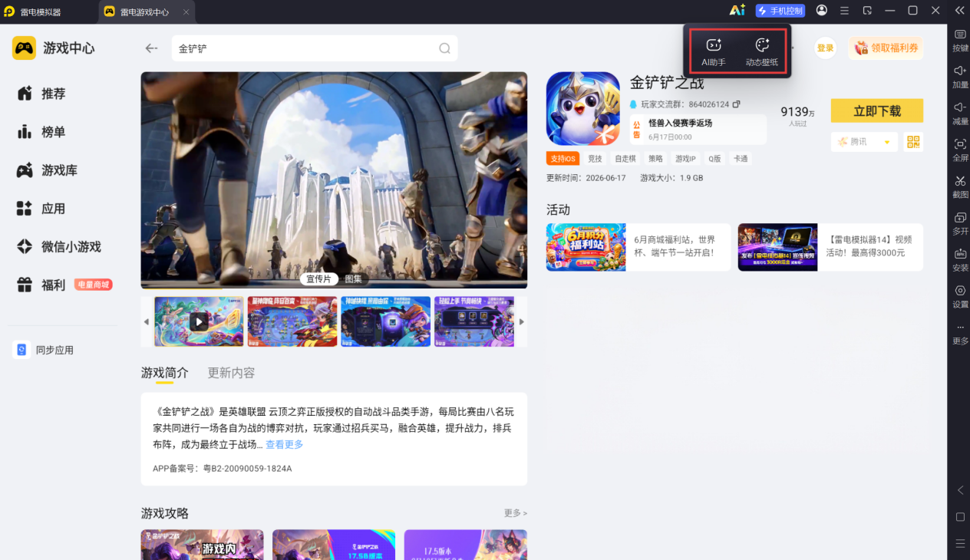Screen dimensions: 970x560
Task: Open emulator 设置 in right sidebar
Action: tap(960, 297)
